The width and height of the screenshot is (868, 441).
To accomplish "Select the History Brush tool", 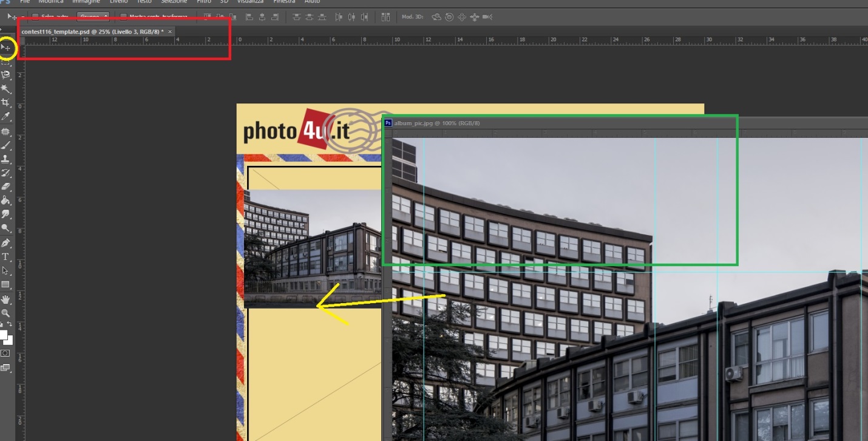I will 6,173.
